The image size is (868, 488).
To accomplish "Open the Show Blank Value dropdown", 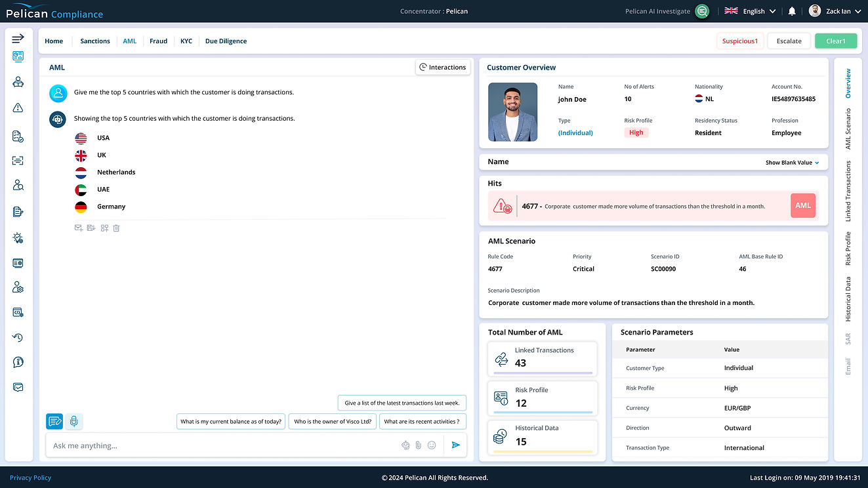I will 792,163.
